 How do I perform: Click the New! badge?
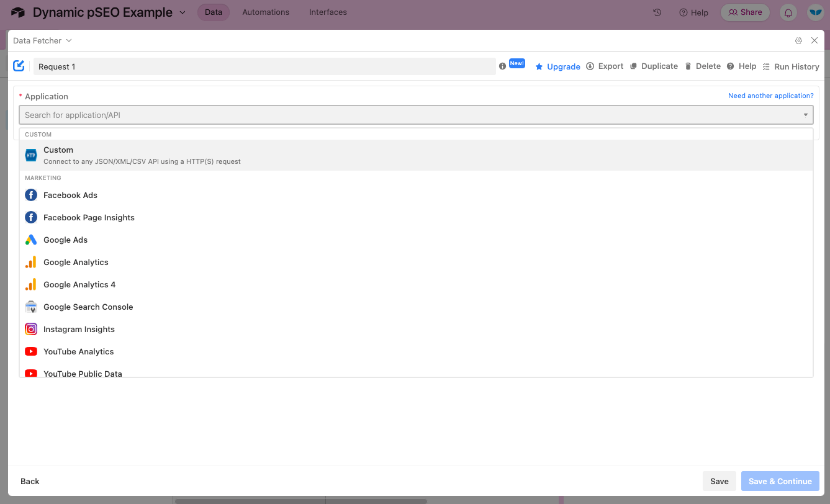pyautogui.click(x=517, y=63)
